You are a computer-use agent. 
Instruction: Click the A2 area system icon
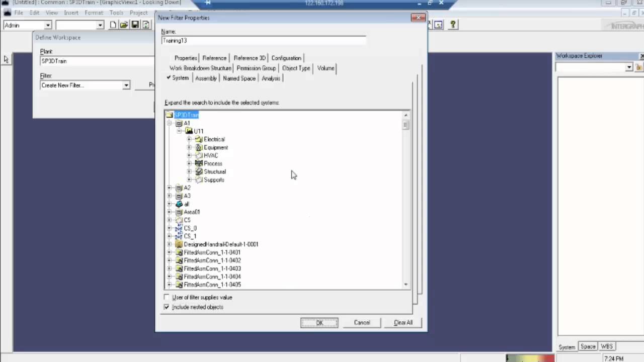pyautogui.click(x=179, y=188)
